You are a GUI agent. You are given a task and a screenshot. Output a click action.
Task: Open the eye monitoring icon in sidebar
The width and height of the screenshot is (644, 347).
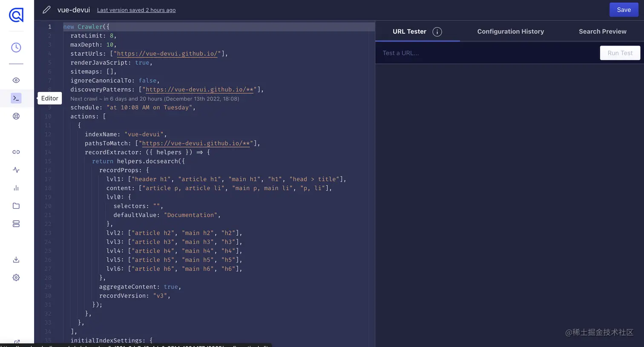[16, 80]
